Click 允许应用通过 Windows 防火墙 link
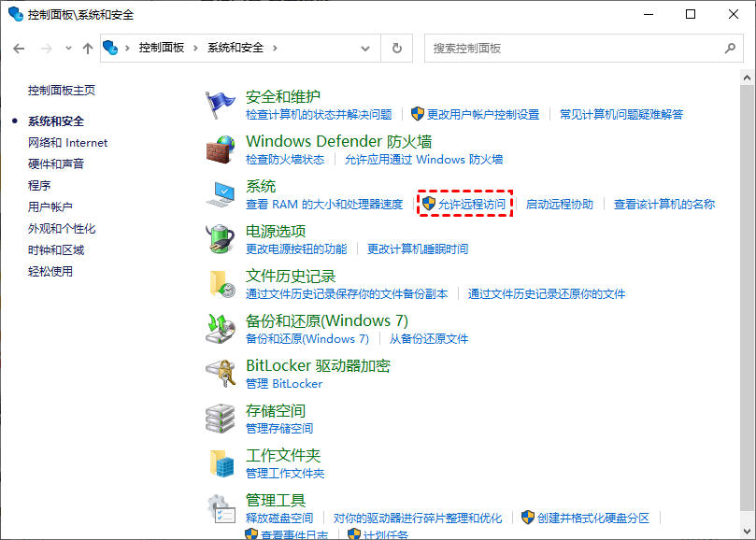 coord(423,159)
